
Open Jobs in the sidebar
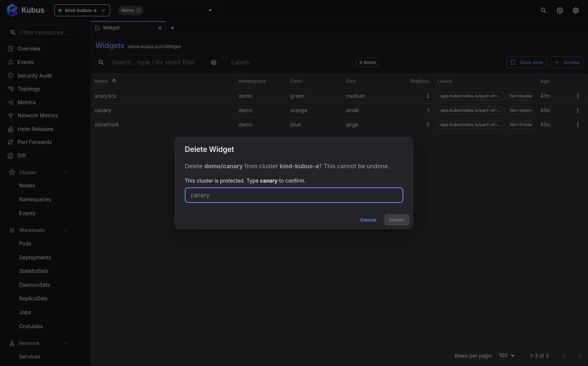[x=25, y=312]
